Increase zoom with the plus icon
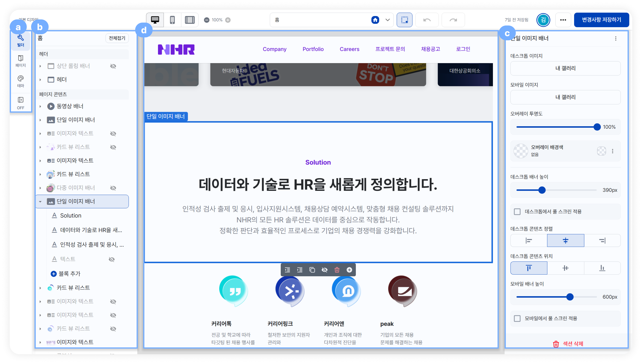 click(228, 20)
